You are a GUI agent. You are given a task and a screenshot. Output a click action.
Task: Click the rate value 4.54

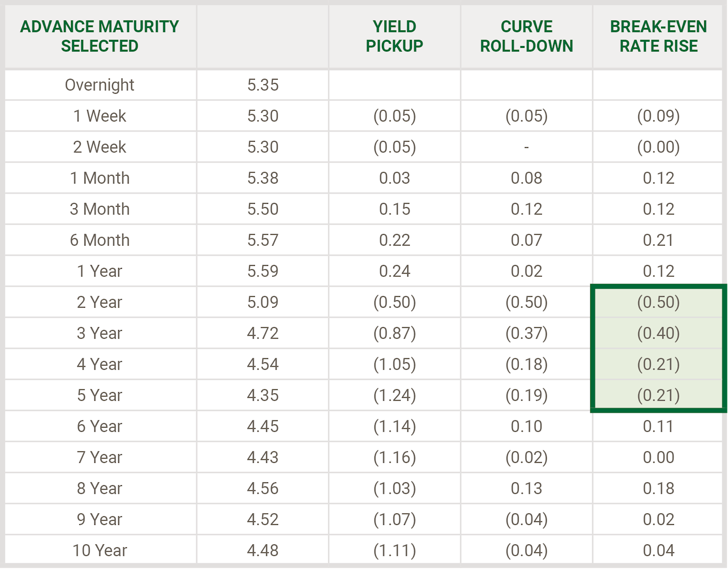[263, 364]
